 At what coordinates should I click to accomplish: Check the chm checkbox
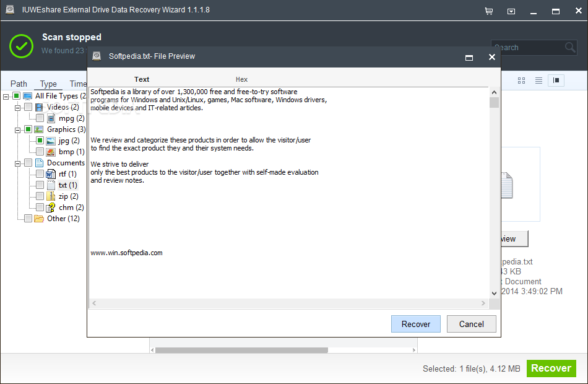point(40,207)
